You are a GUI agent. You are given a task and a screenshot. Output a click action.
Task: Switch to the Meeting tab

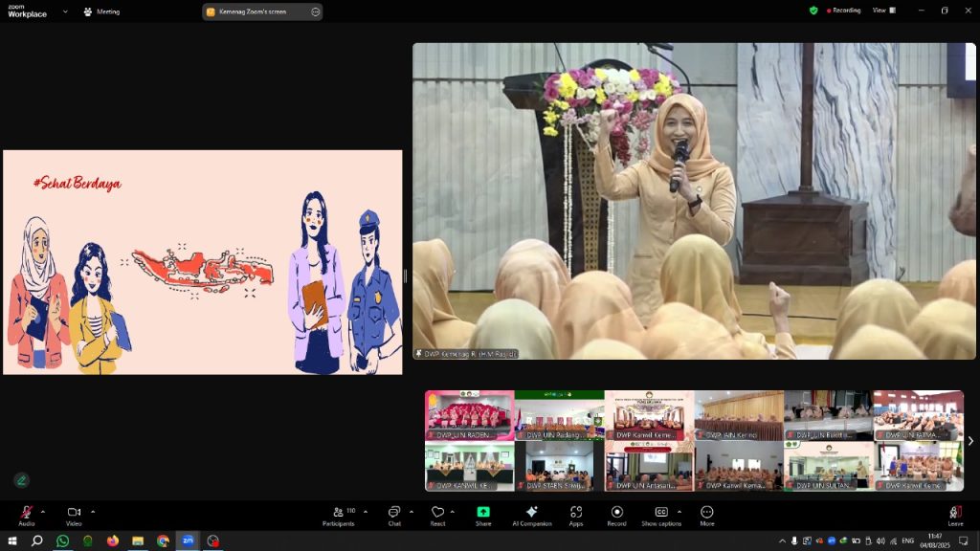[101, 11]
